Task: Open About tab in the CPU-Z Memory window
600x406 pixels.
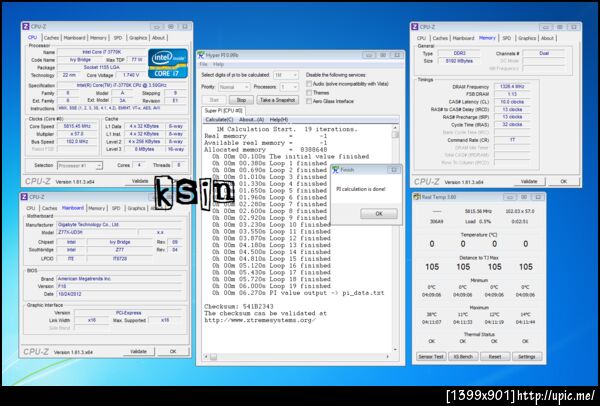Action: (548, 38)
